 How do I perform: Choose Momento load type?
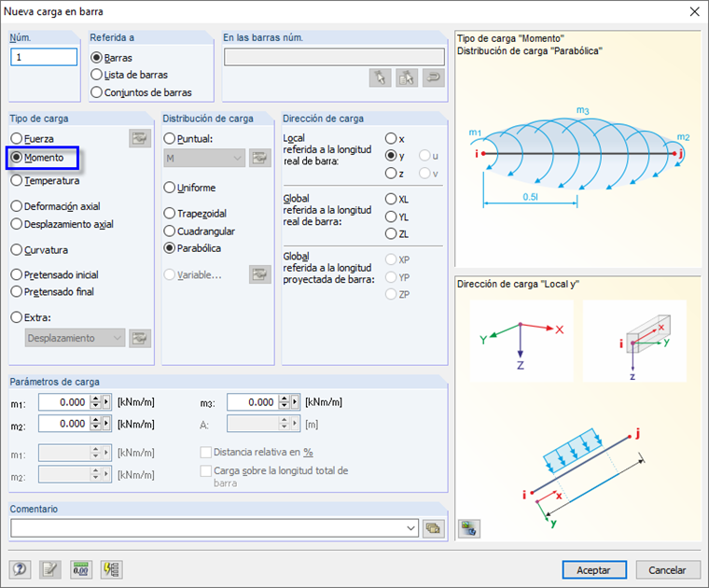[x=37, y=158]
